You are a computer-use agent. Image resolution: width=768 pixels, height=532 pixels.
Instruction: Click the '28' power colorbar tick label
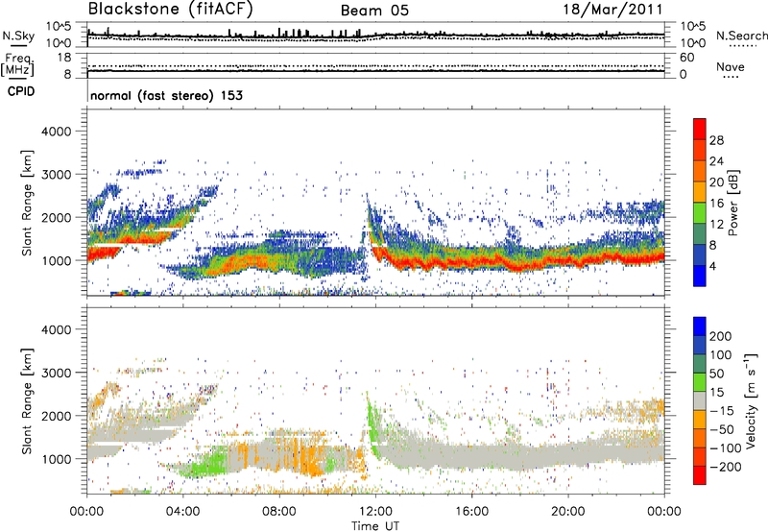716,140
